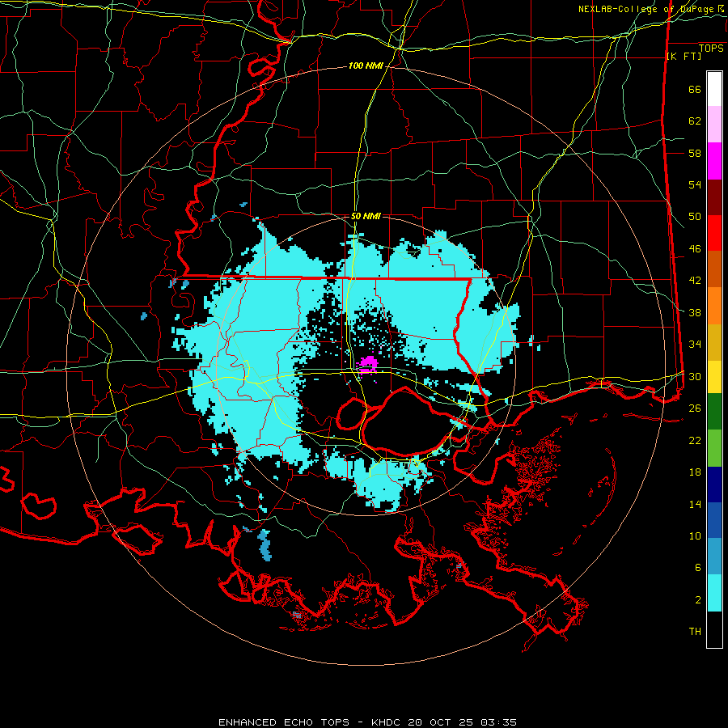Select the light green legend swatch
This screenshot has width=728, height=728.
[714, 448]
